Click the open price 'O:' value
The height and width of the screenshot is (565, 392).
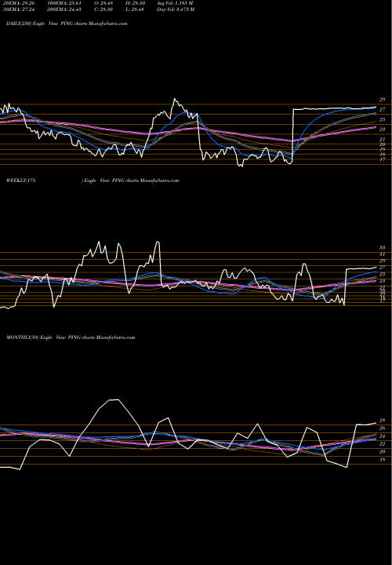(103, 3)
